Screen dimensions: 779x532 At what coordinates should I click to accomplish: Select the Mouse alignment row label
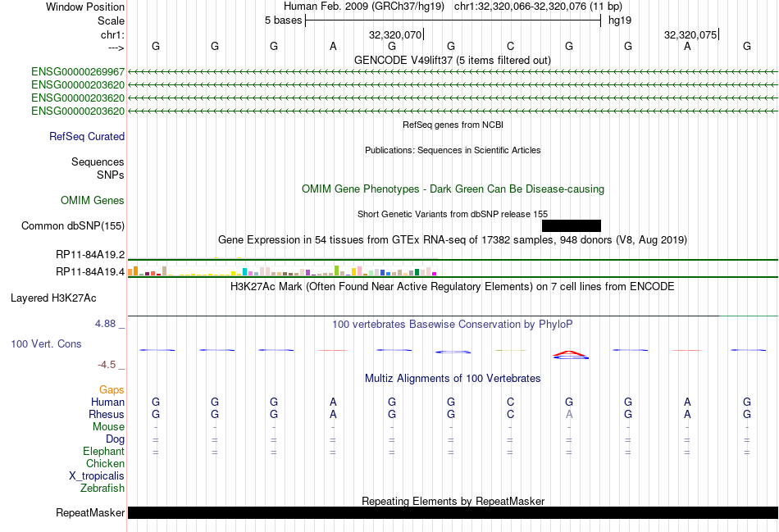[108, 427]
